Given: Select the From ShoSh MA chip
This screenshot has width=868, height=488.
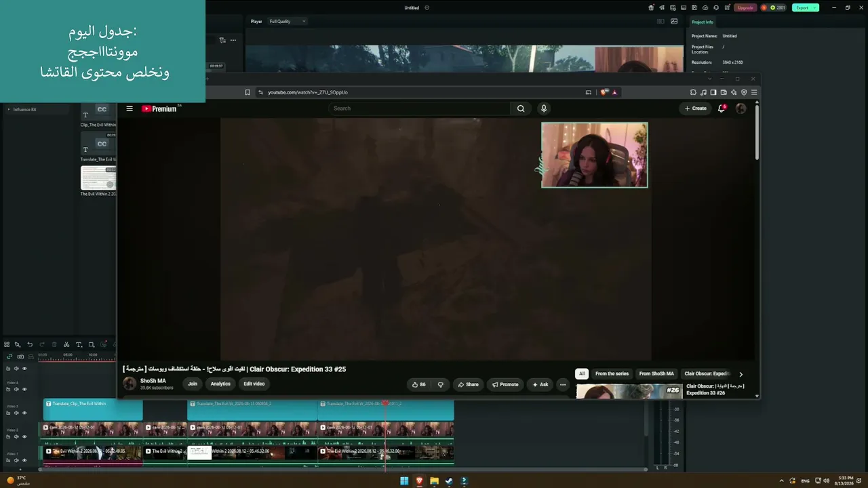Looking at the screenshot, I should tap(656, 373).
